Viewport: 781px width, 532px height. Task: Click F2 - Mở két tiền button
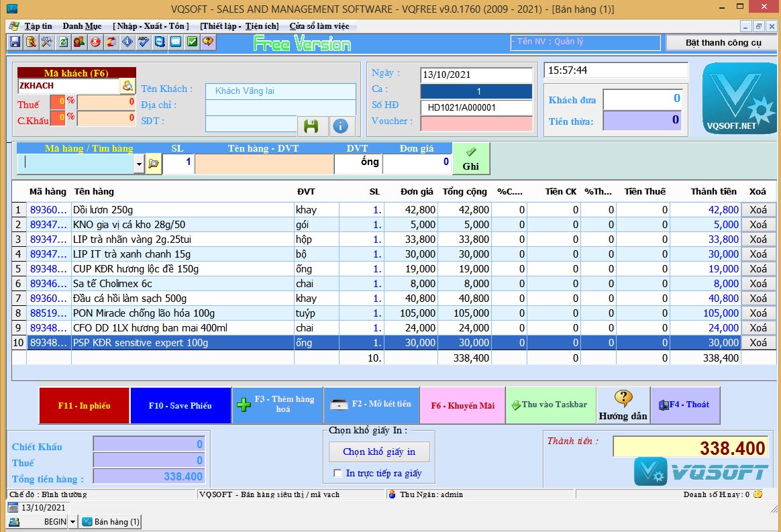(x=372, y=405)
